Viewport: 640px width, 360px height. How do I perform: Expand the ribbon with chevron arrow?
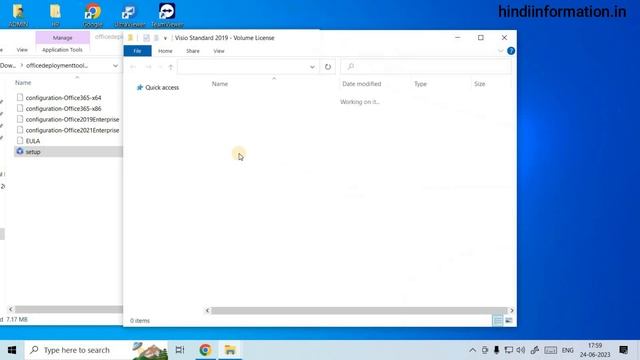click(x=500, y=51)
